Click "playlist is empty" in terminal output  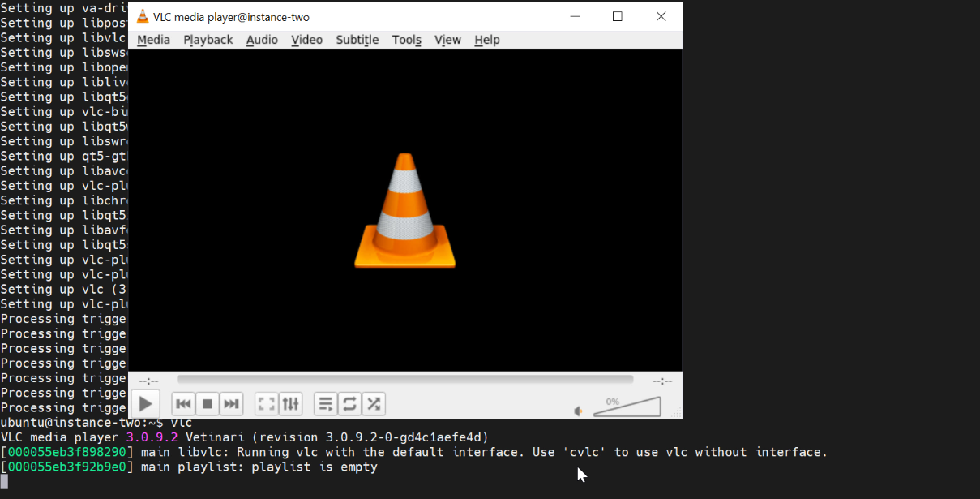(315, 467)
